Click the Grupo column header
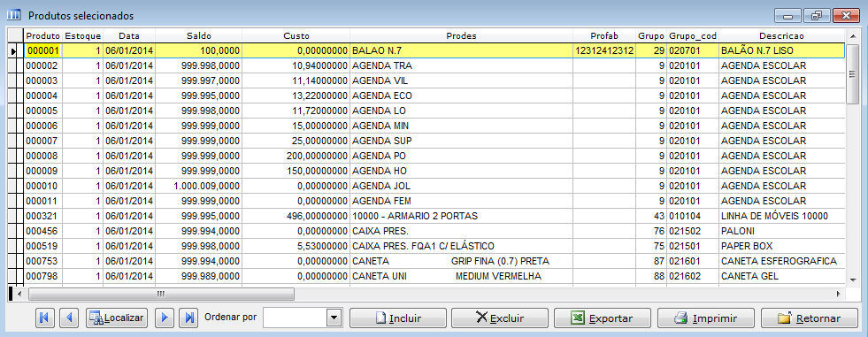This screenshot has height=337, width=868. [x=650, y=36]
